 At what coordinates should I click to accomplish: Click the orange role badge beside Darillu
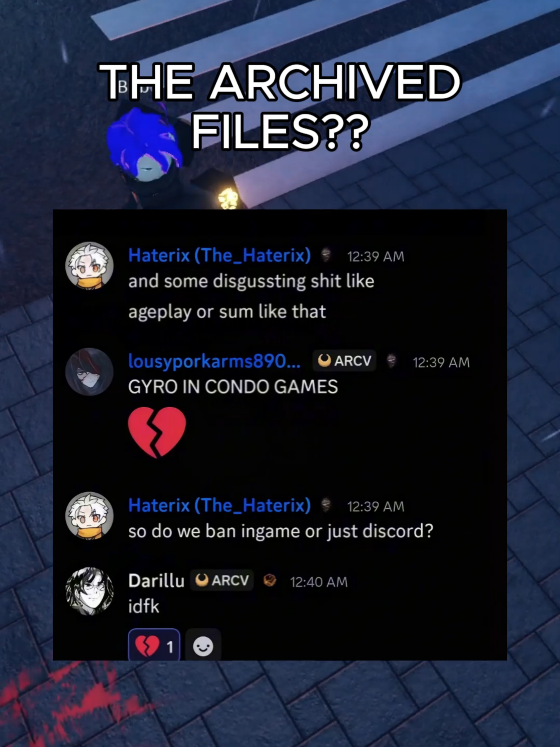[x=270, y=580]
